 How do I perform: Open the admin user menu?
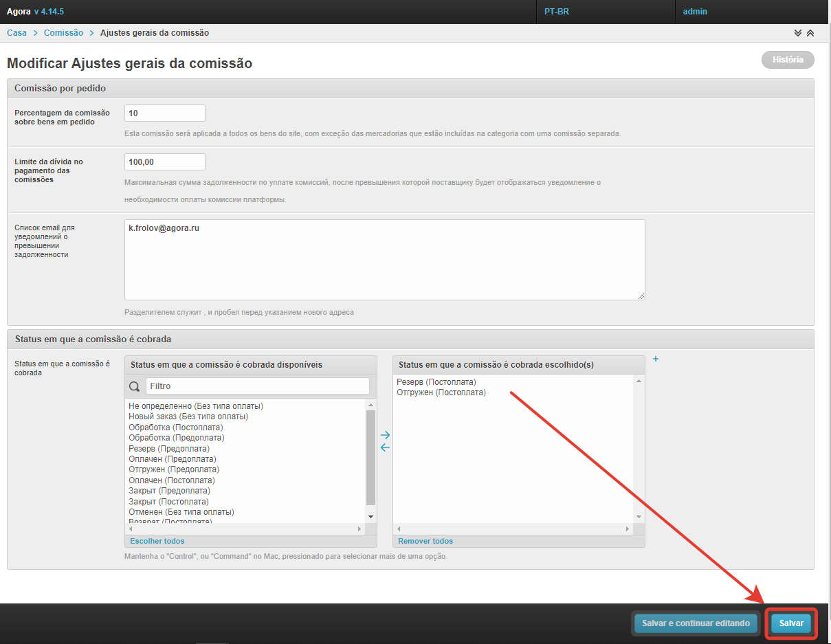(695, 12)
